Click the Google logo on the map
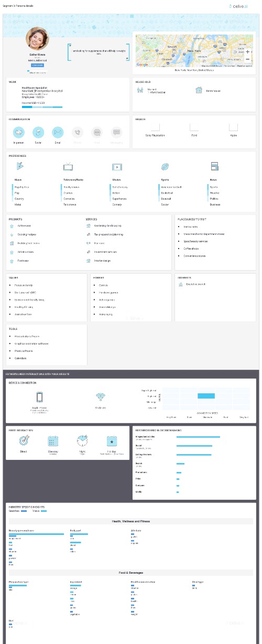262x644 pixels. (142, 65)
